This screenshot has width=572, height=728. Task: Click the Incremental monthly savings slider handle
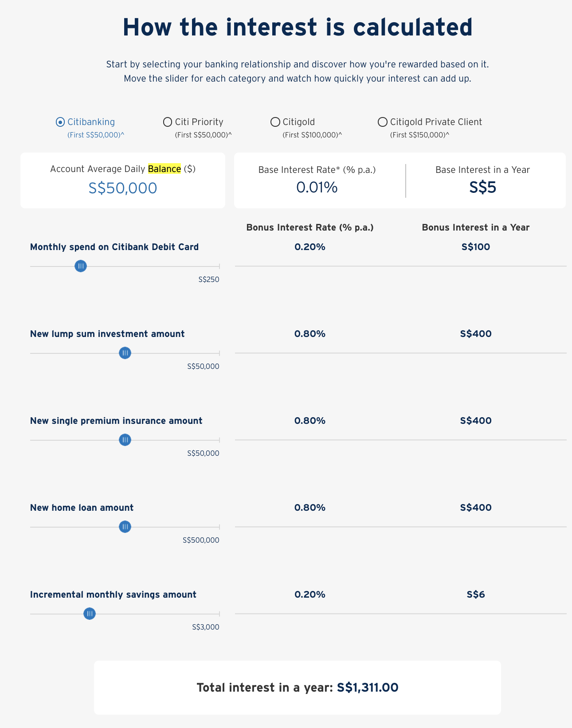[x=89, y=614]
